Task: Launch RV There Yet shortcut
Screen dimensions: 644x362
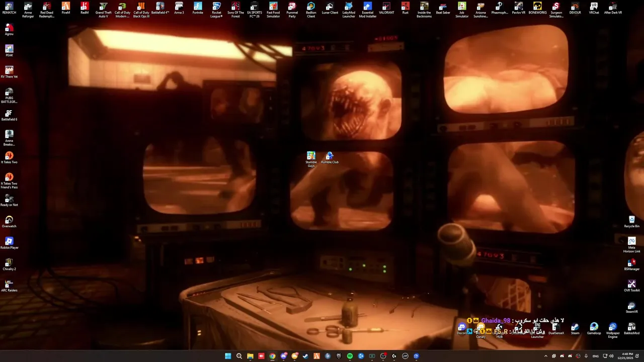Action: coord(9,72)
